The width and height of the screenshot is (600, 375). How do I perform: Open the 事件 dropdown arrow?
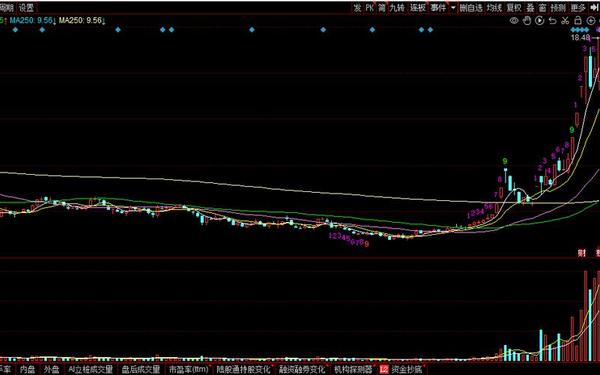pyautogui.click(x=453, y=8)
